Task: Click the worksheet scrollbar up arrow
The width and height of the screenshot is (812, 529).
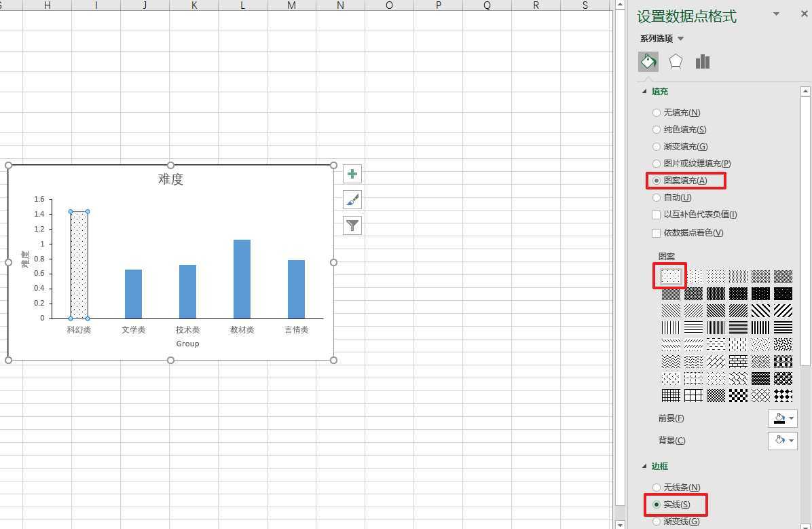Action: 621,5
